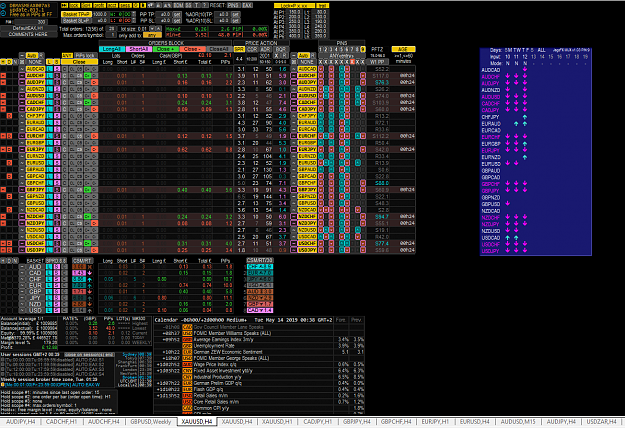This screenshot has height=428, width=625.
Task: Click the gray C button for JPY basket
Action: pyautogui.click(x=65, y=298)
